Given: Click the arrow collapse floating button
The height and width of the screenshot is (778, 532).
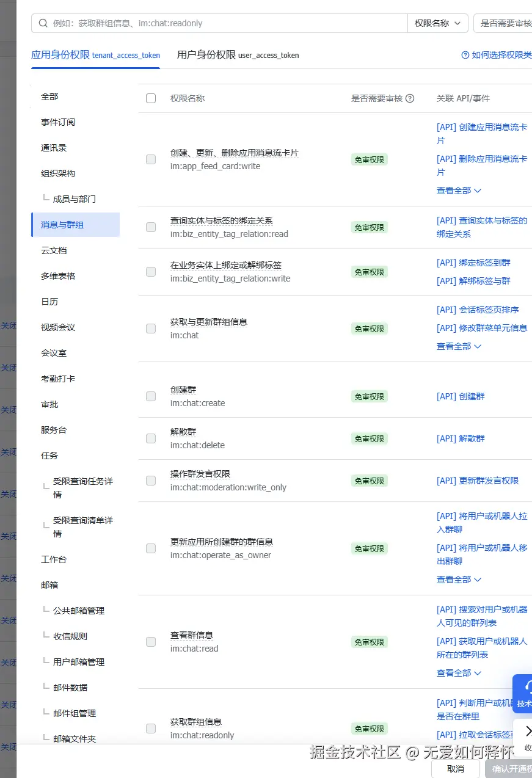Looking at the screenshot, I should [x=523, y=738].
